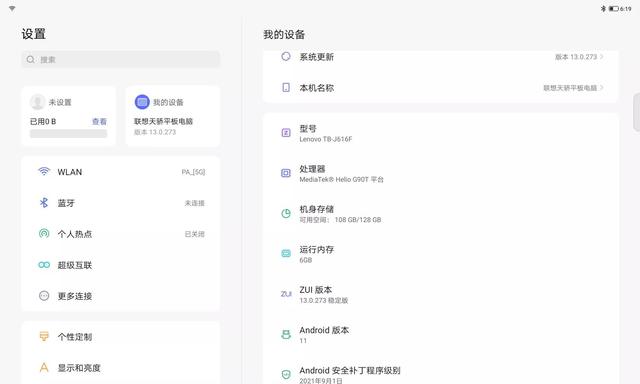Open 更多连接 settings
This screenshot has height=384, width=640.
click(121, 296)
